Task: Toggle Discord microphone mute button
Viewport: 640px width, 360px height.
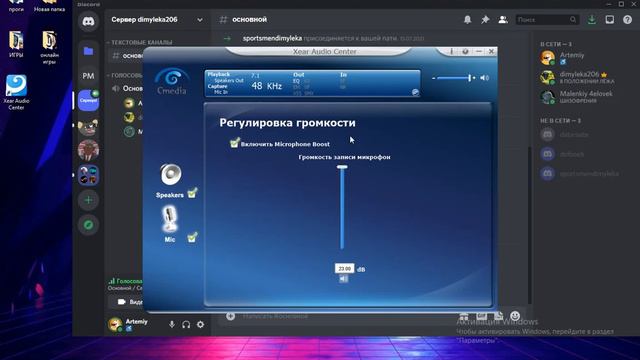Action: [172, 324]
